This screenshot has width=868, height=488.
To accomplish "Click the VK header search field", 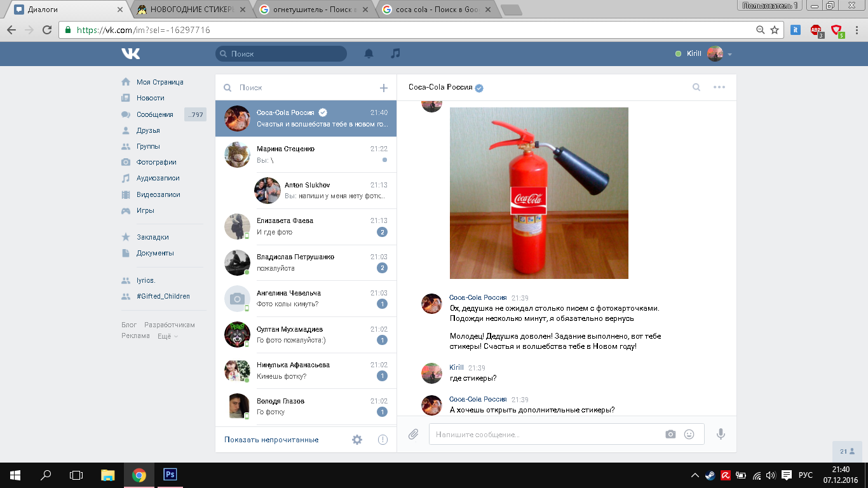I will tap(281, 54).
